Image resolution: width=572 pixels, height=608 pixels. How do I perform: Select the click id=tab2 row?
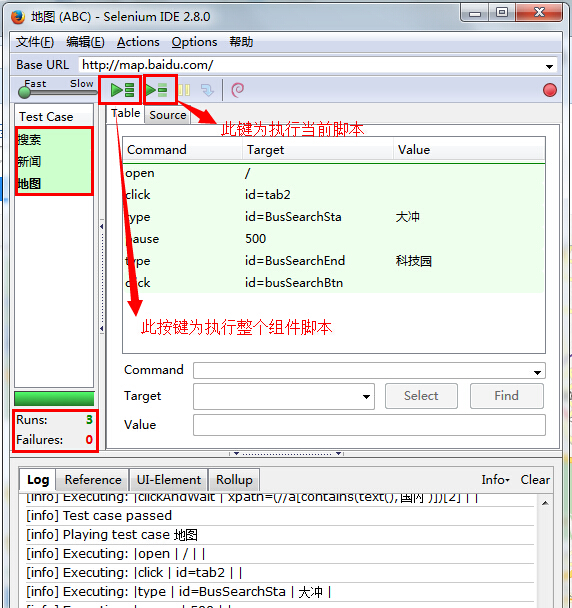point(334,195)
